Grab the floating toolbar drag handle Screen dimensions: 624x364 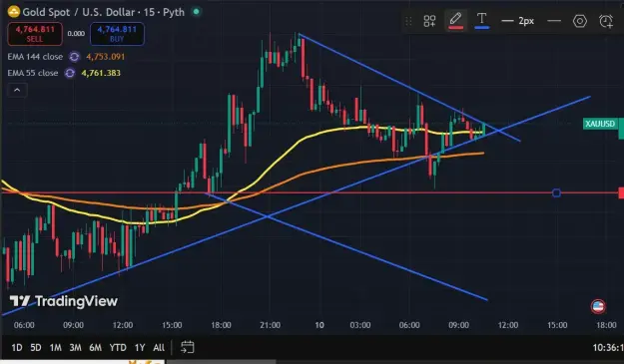pyautogui.click(x=408, y=21)
